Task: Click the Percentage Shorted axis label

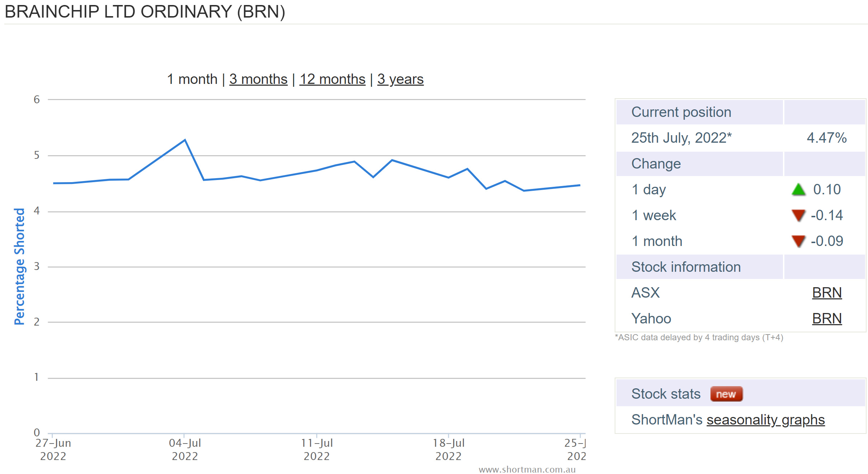Action: 19,266
